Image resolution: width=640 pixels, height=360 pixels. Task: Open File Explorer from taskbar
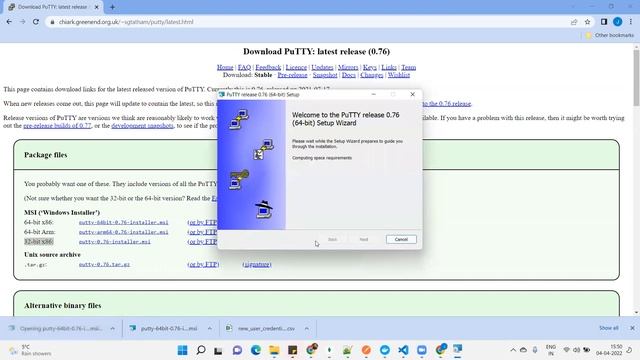pyautogui.click(x=274, y=350)
